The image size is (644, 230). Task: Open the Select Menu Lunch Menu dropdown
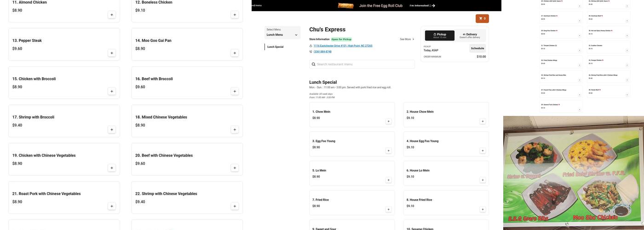[x=282, y=33]
